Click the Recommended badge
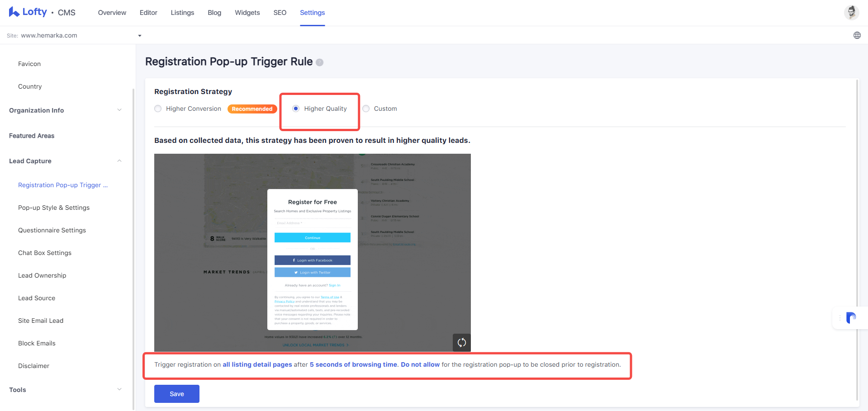The image size is (868, 411). tap(252, 109)
